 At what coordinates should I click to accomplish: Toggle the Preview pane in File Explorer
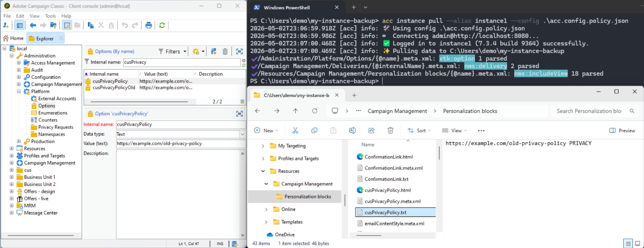click(622, 130)
